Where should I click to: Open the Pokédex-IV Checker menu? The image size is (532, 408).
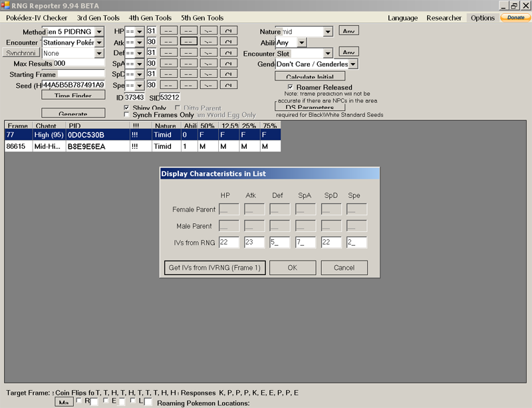[37, 18]
